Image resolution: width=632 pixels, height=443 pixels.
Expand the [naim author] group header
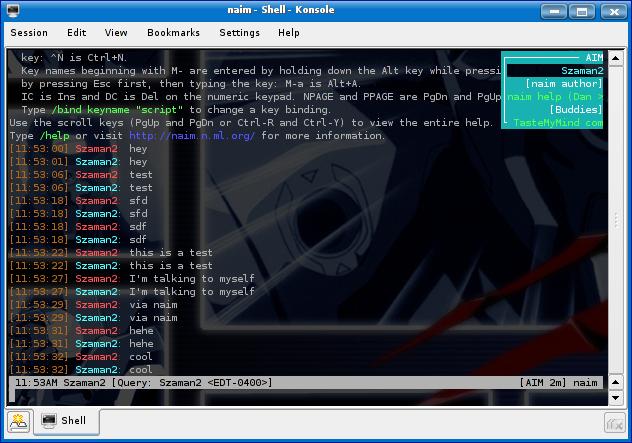[x=564, y=84]
